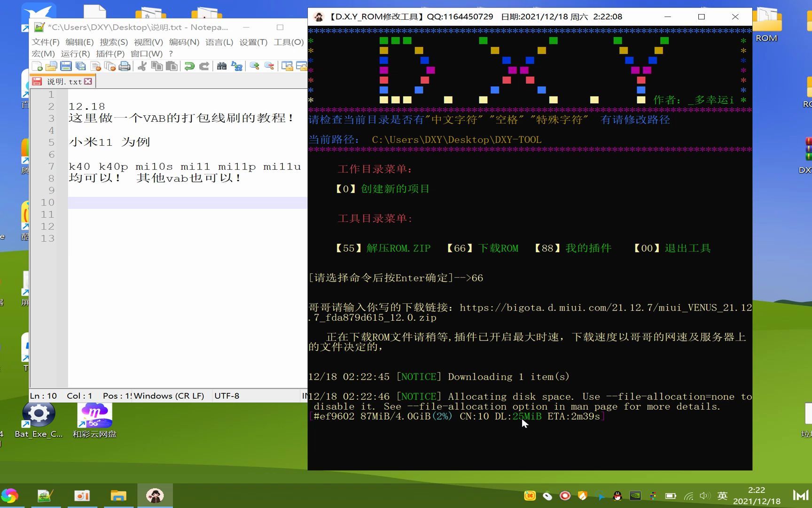812x508 pixels.
Task: Open the 运行(R) menu in Notepad++
Action: pos(75,54)
